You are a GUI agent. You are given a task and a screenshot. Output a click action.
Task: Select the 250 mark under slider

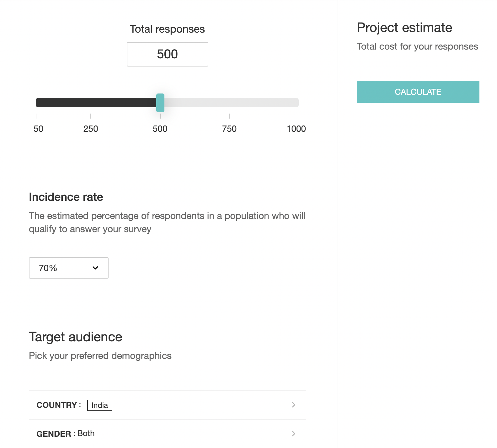pos(91,129)
